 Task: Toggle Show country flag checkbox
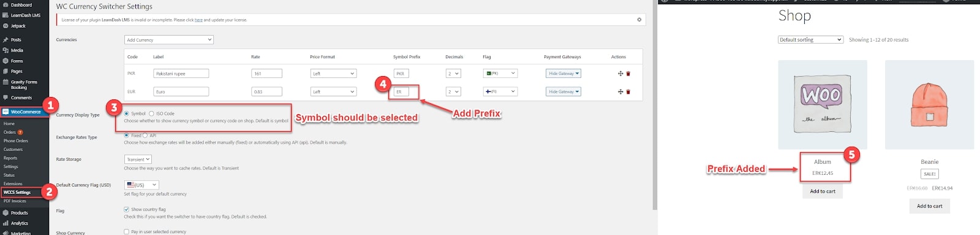[127, 209]
